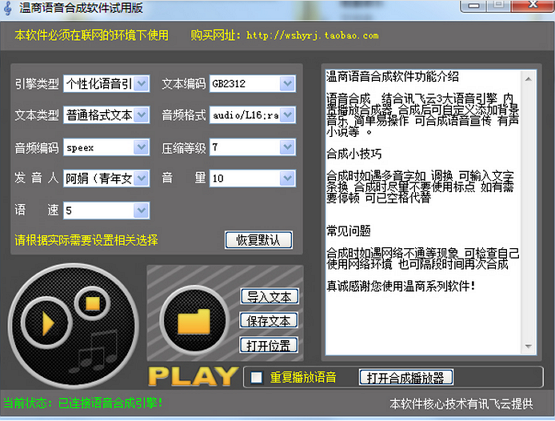Open the 文本编码 GB2312 dropdown
The image size is (555, 421).
pyautogui.click(x=253, y=84)
